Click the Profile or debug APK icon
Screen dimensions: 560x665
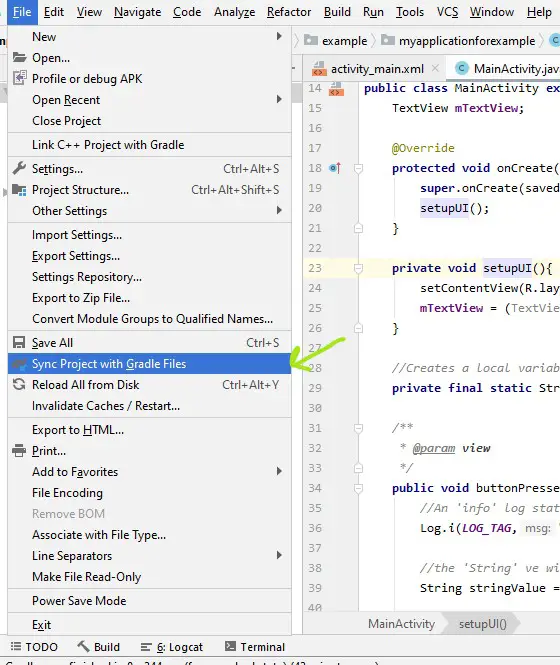click(20, 78)
